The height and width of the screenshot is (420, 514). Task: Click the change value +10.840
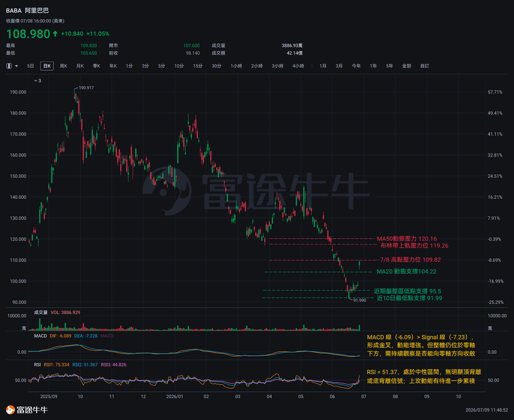tap(72, 34)
